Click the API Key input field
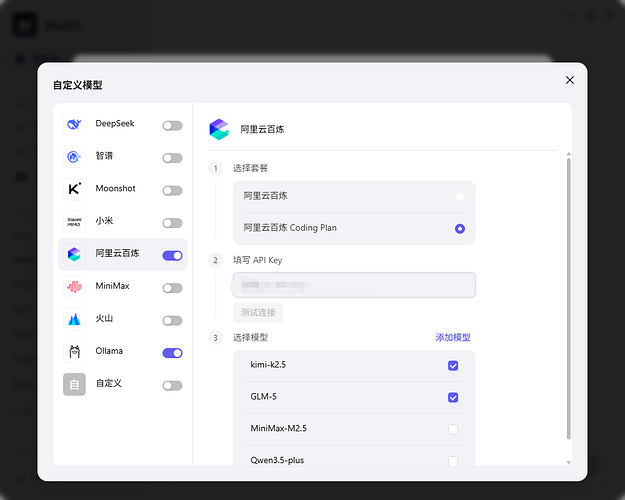The height and width of the screenshot is (500, 625). (354, 285)
